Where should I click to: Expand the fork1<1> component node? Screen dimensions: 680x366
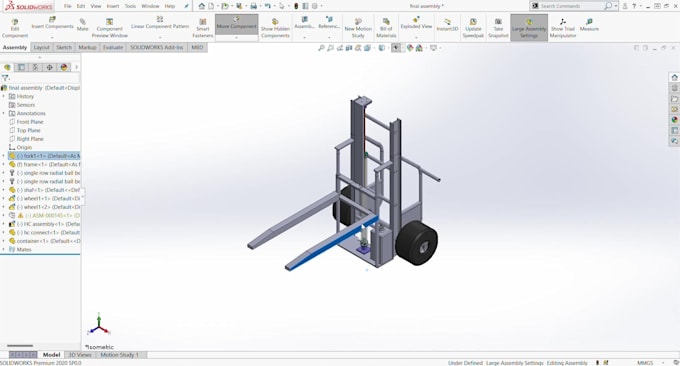pyautogui.click(x=4, y=156)
